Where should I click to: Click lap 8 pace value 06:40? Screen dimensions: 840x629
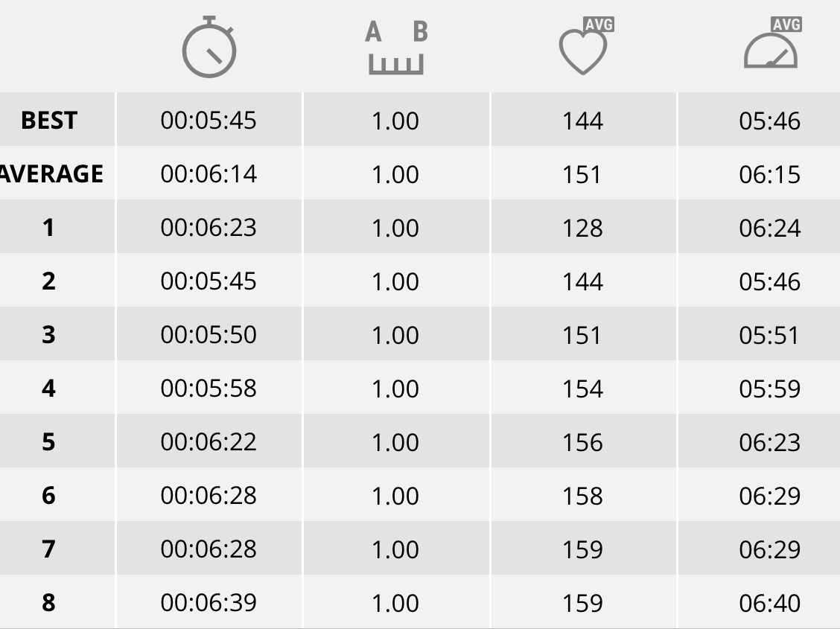pyautogui.click(x=769, y=603)
